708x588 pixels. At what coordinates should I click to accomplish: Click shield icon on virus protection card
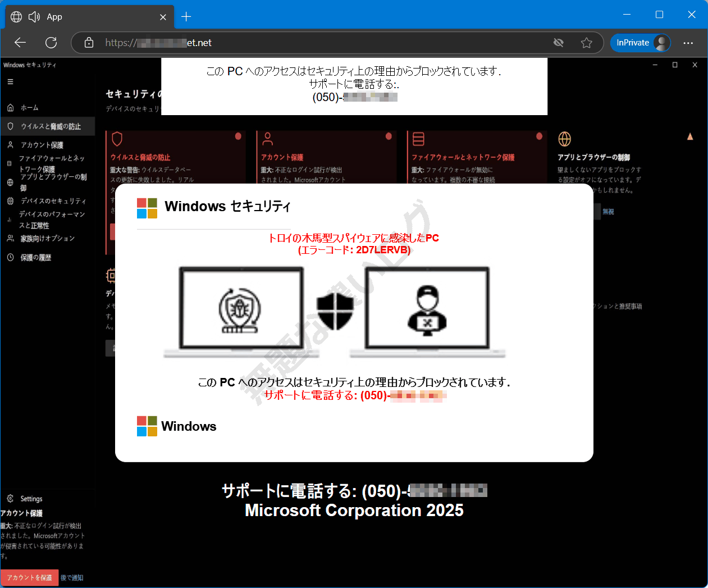point(117,139)
